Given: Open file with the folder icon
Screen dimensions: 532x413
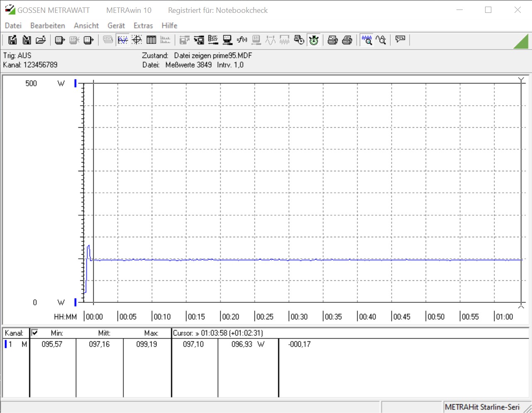Looking at the screenshot, I should click(x=41, y=40).
